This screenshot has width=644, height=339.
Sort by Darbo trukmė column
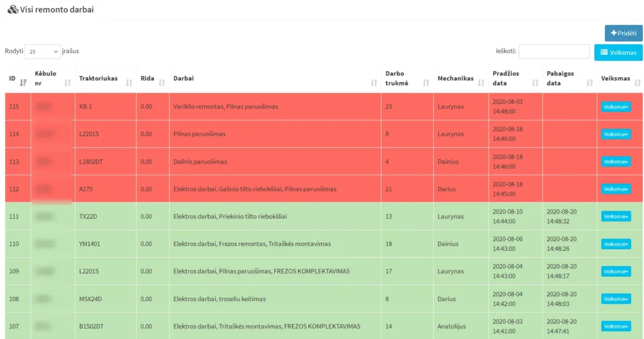click(x=426, y=82)
